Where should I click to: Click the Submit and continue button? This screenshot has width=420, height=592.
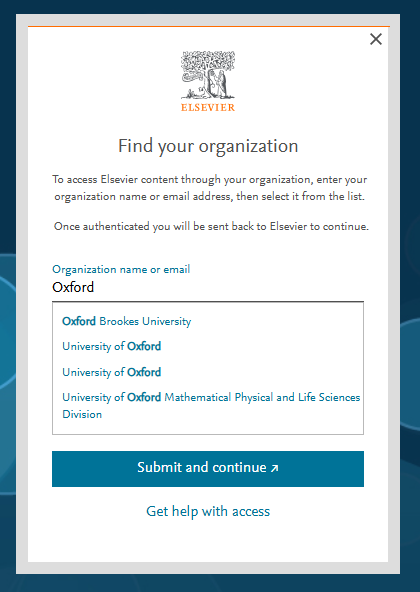(208, 469)
